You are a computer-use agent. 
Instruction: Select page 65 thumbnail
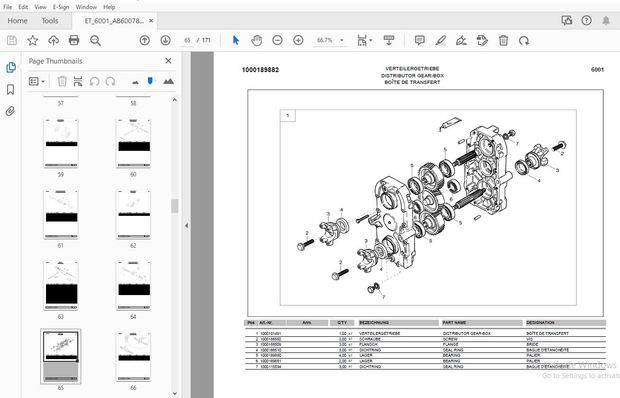(60, 357)
